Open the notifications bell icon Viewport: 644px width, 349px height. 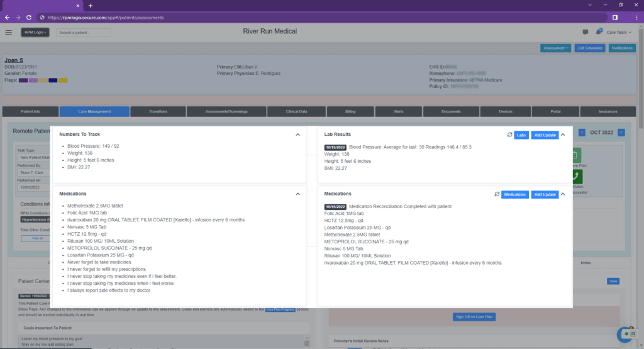coord(599,31)
